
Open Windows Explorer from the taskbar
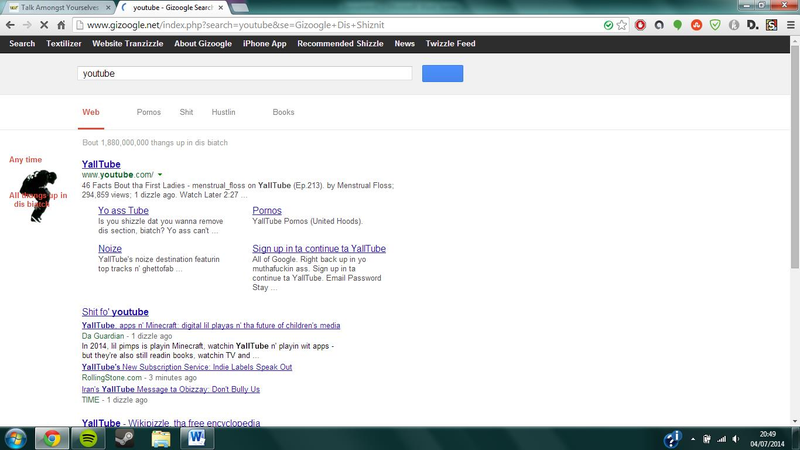pos(161,438)
